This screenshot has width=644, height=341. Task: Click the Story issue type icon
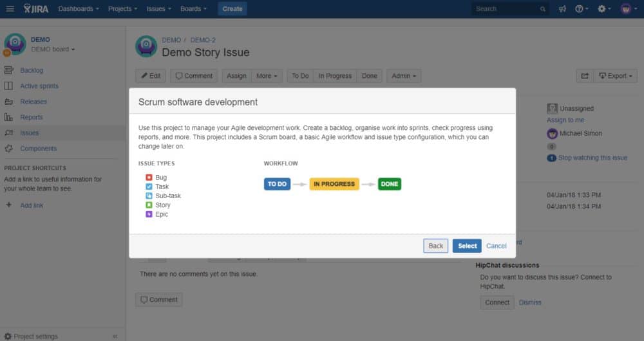[x=149, y=205]
